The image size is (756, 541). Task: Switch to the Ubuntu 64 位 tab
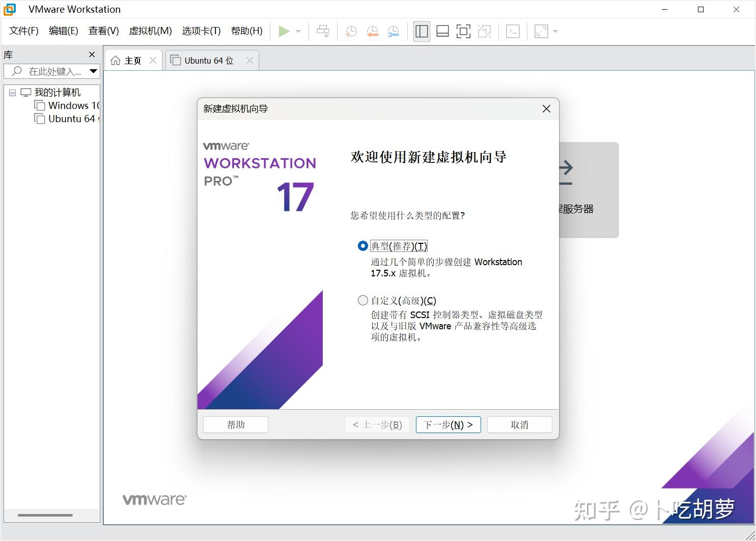pos(208,60)
